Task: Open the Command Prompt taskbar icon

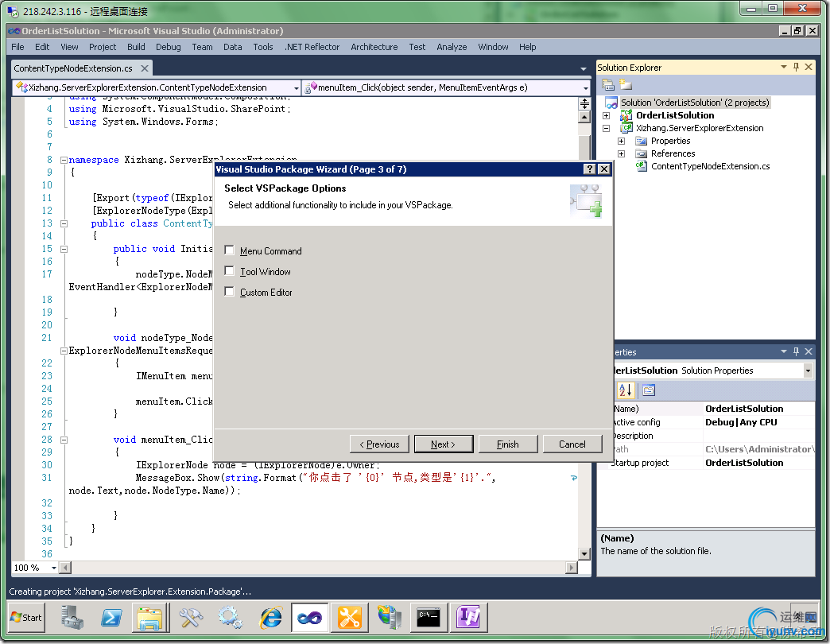Action: (x=429, y=617)
